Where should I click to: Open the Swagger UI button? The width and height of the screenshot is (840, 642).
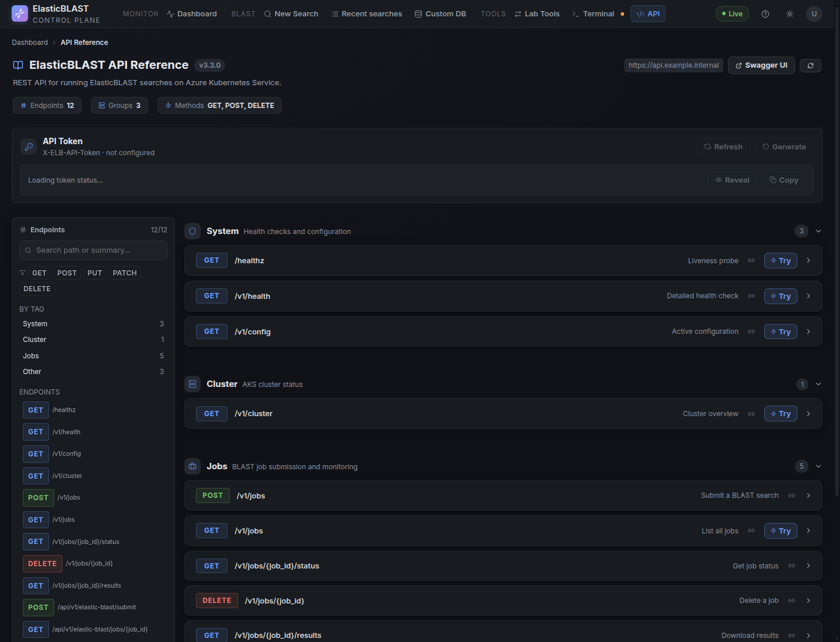coord(761,65)
